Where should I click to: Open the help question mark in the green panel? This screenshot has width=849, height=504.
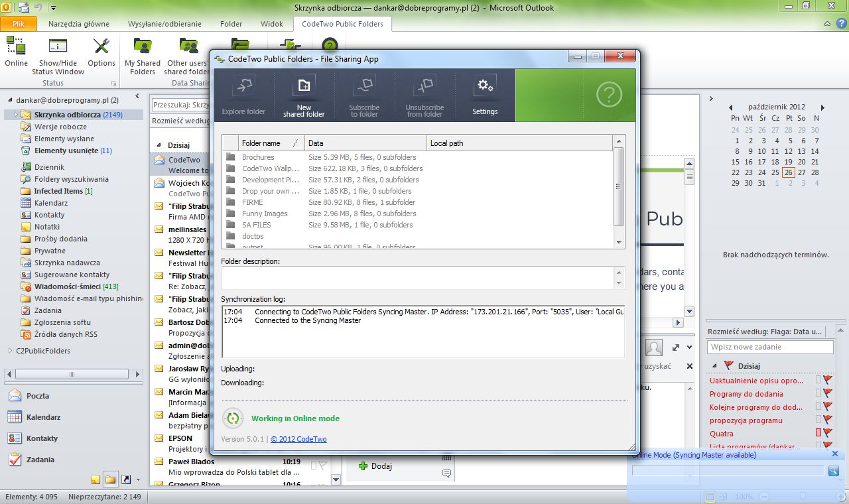609,95
